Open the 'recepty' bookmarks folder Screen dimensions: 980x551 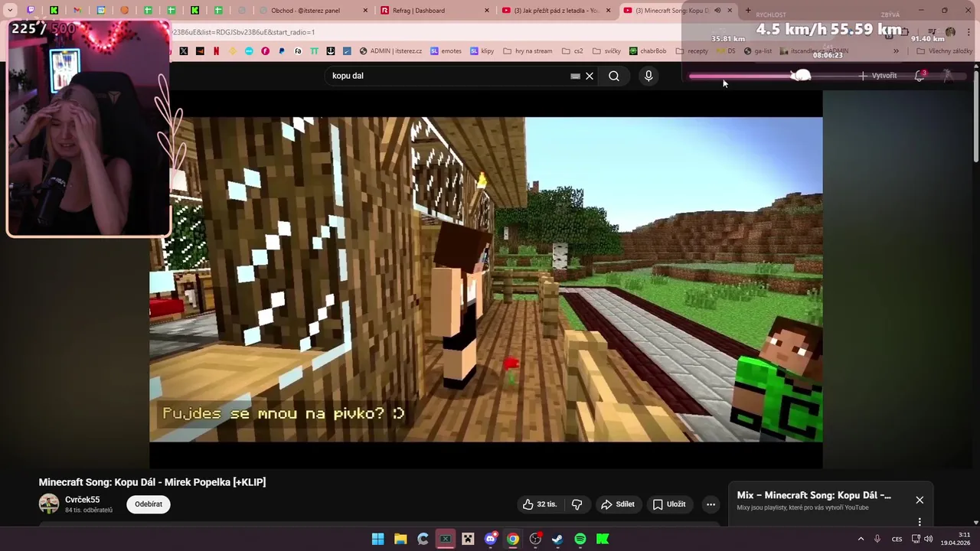coord(691,51)
